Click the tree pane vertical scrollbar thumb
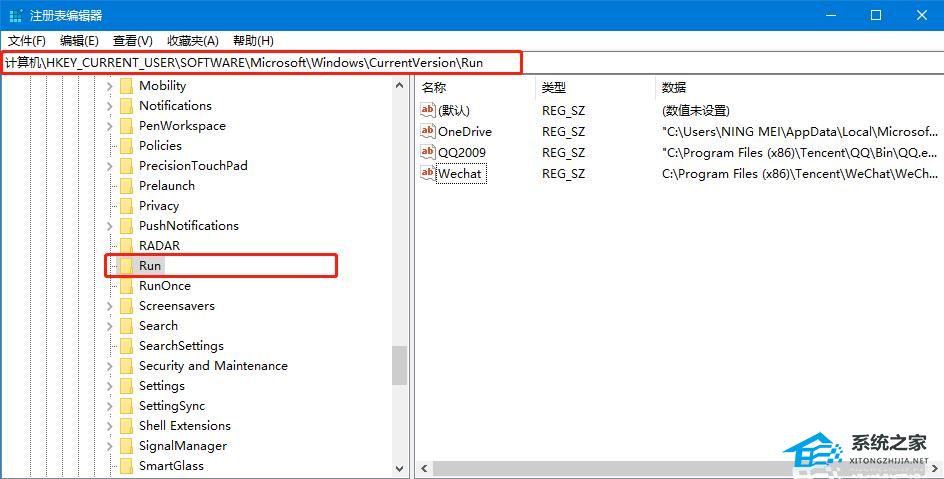 point(400,365)
